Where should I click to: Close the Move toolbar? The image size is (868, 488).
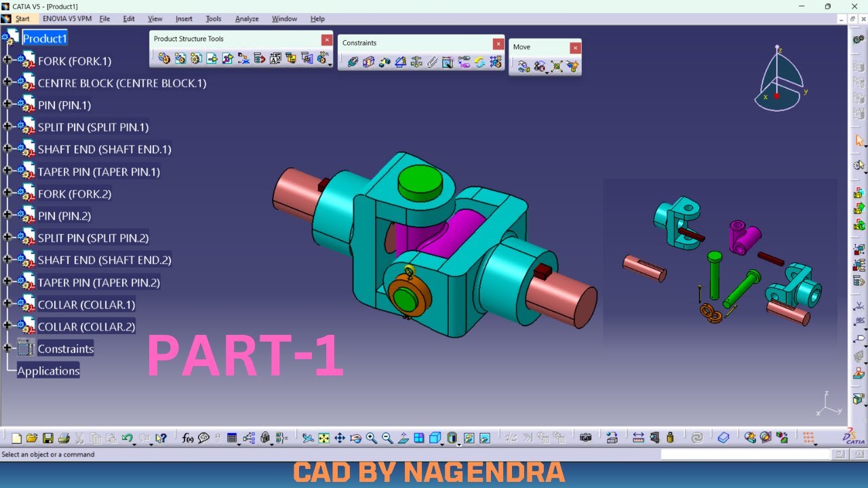575,48
